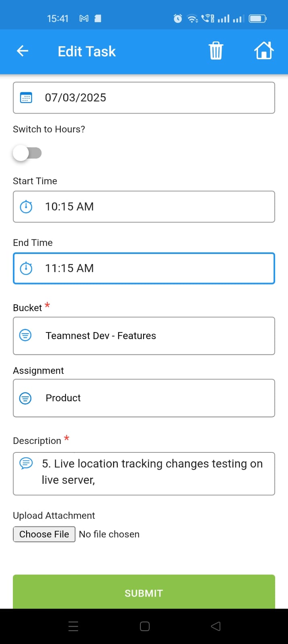Tap the back arrow in header
The image size is (288, 644).
click(x=23, y=51)
